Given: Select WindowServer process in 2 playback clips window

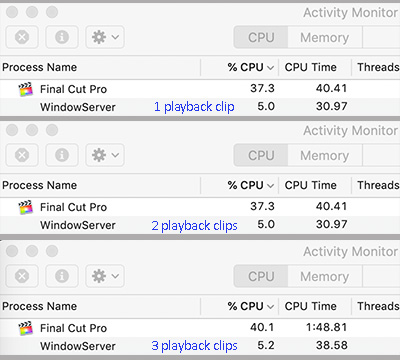Looking at the screenshot, I should (x=78, y=225).
